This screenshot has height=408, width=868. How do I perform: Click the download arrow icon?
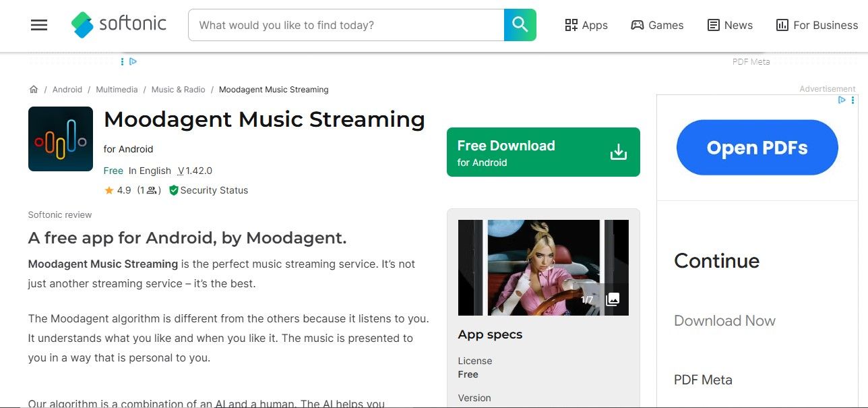click(x=618, y=152)
